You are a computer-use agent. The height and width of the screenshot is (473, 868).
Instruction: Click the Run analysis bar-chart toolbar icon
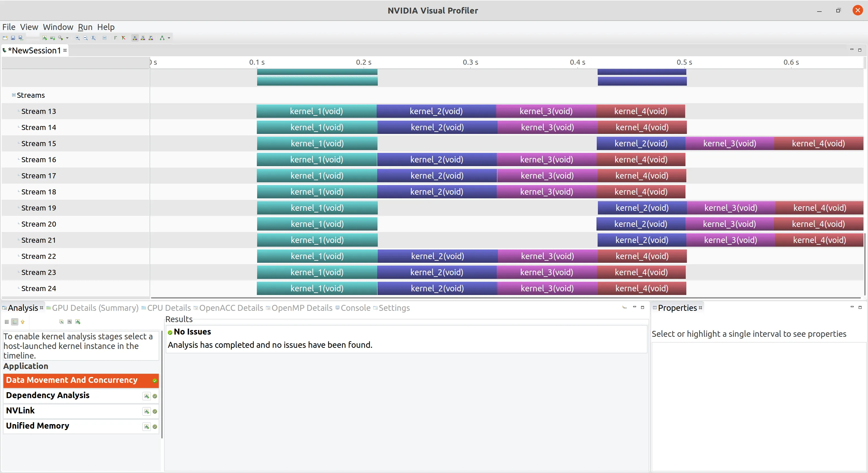44,38
